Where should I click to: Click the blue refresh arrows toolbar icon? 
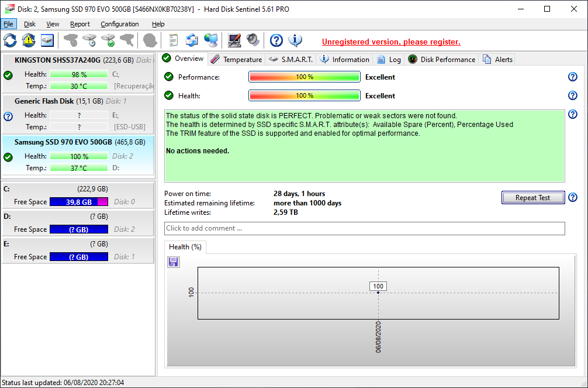tap(10, 40)
